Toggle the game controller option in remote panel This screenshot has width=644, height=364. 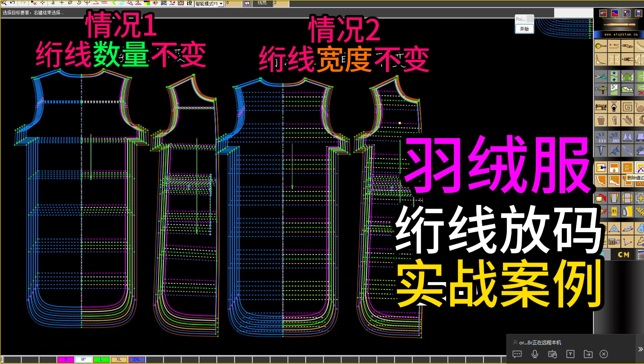(553, 354)
